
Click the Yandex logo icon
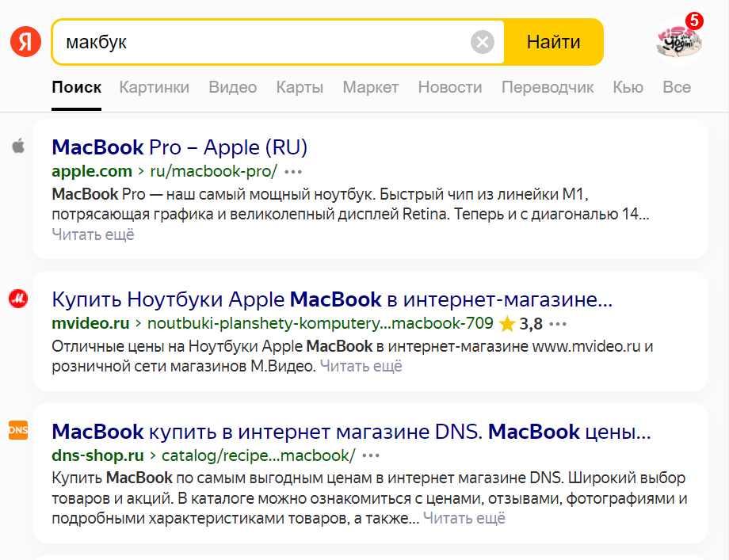25,42
